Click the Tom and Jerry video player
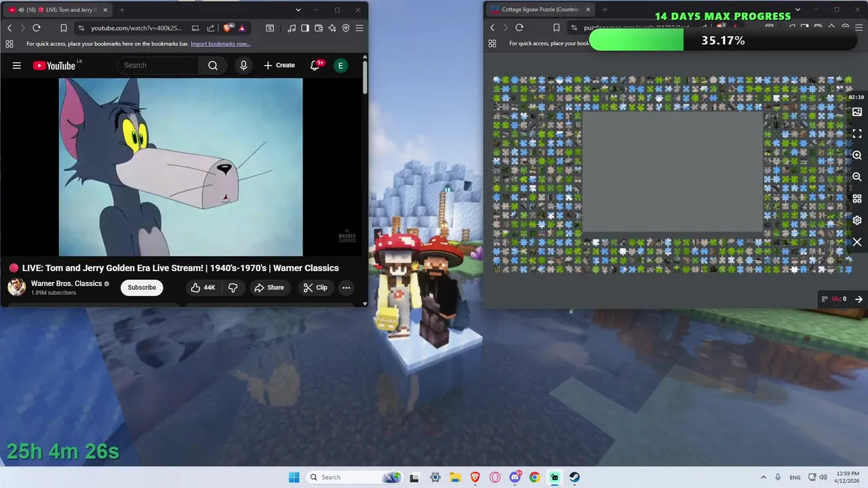The image size is (868, 488). tap(180, 167)
